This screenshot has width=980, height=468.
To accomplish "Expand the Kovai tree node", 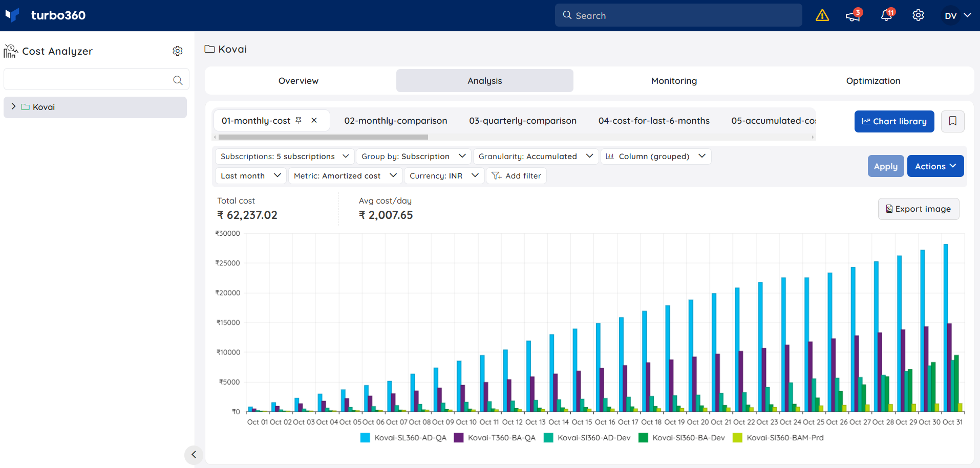I will (x=13, y=106).
